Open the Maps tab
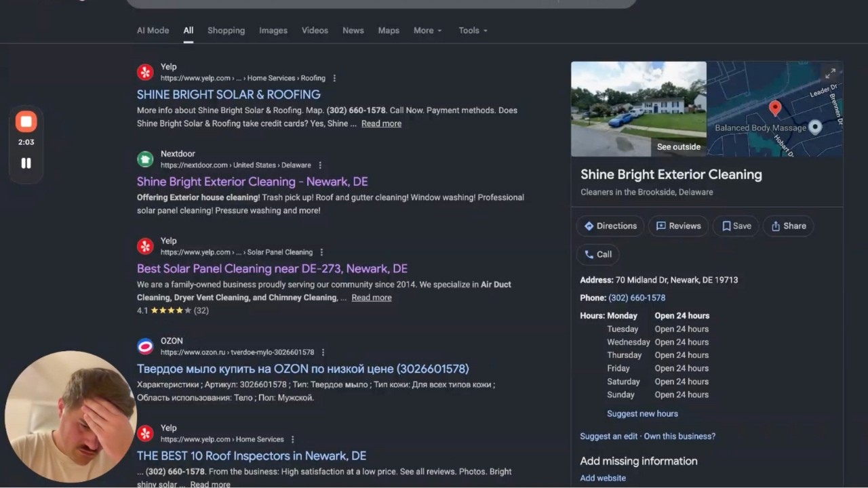868x488 pixels. [389, 30]
